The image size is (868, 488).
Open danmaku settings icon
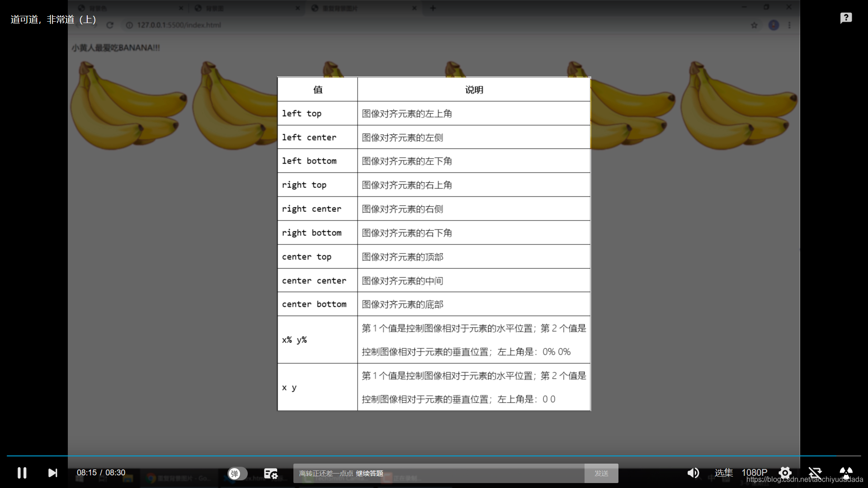point(270,473)
